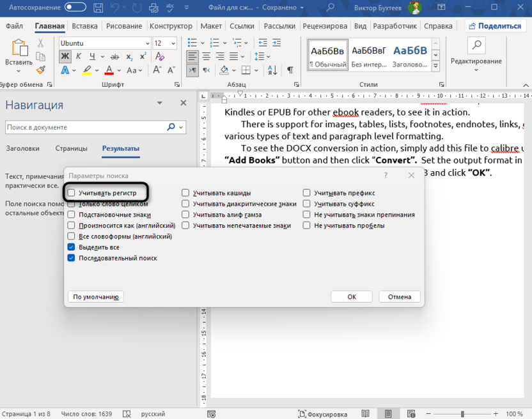
Task: Open the Редактирование search icon in ribbon
Action: point(476,45)
